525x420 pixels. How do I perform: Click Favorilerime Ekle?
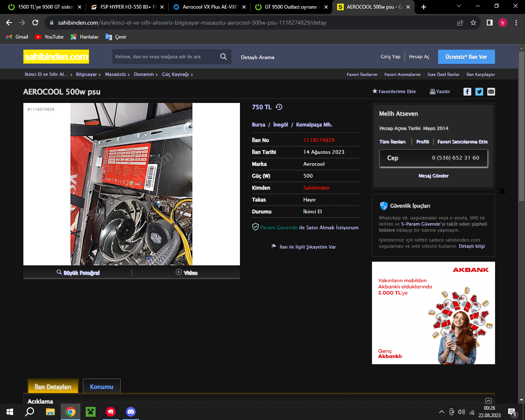pyautogui.click(x=394, y=91)
